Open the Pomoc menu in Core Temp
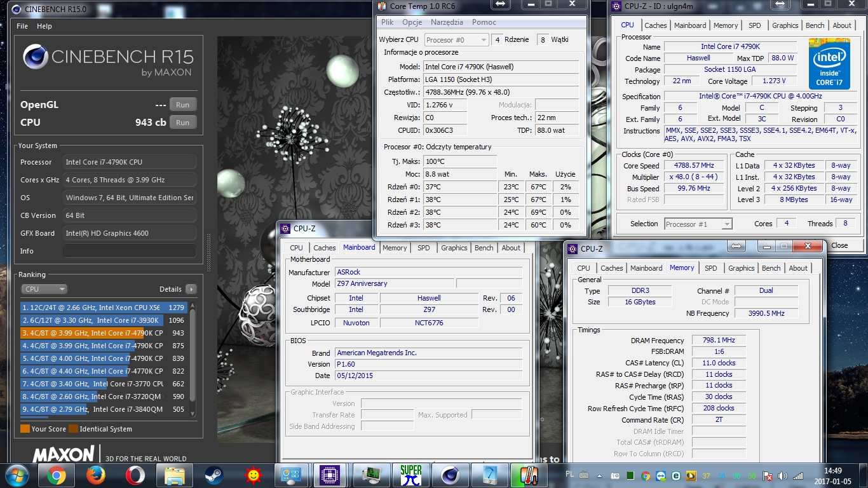 pyautogui.click(x=484, y=22)
